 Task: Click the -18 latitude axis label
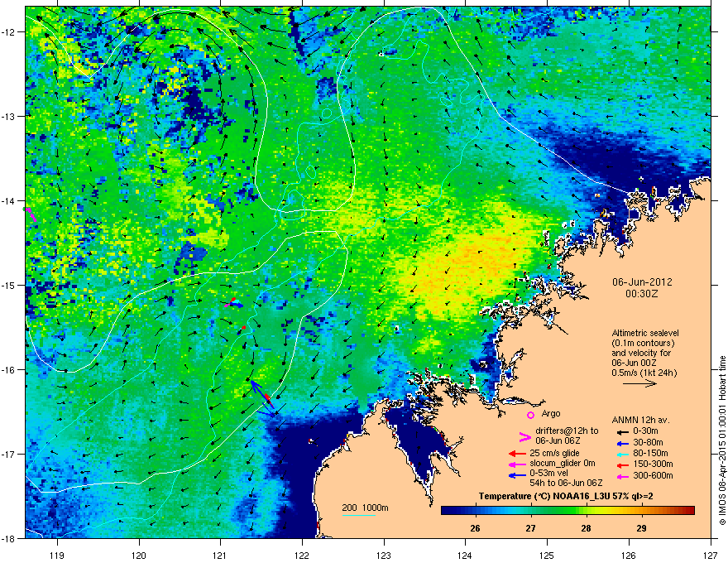[8, 538]
